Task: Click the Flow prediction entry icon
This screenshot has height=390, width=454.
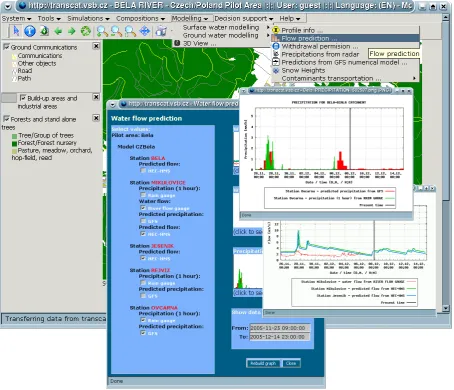Action: click(x=276, y=38)
